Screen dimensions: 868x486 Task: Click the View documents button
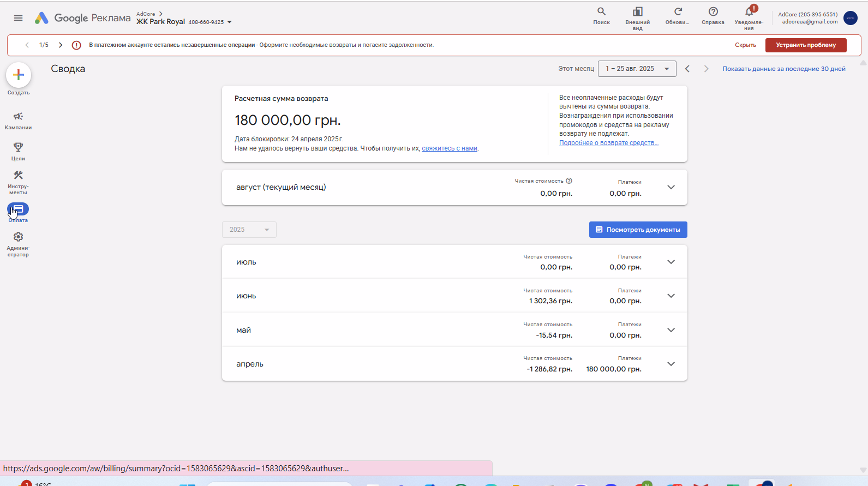pyautogui.click(x=638, y=230)
